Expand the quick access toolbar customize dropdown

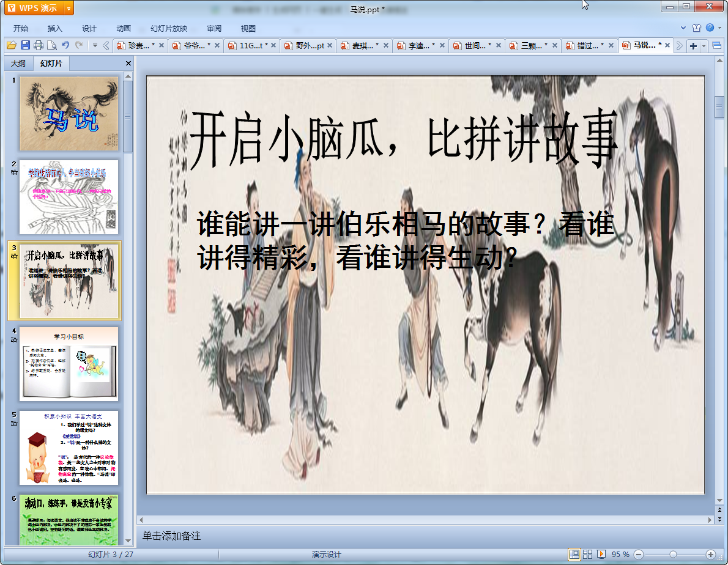pyautogui.click(x=94, y=45)
